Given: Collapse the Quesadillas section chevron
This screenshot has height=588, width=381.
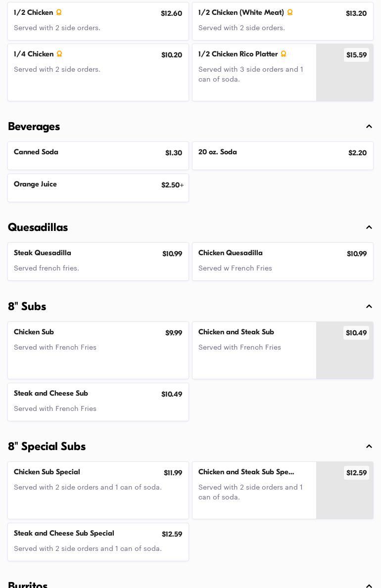Looking at the screenshot, I should (369, 227).
